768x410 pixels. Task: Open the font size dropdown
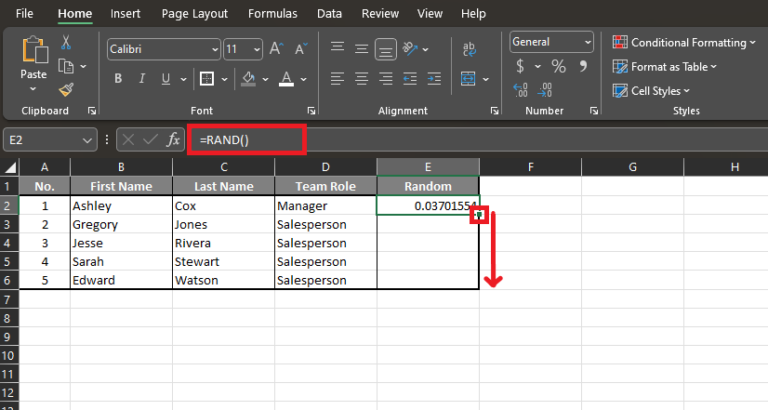257,49
